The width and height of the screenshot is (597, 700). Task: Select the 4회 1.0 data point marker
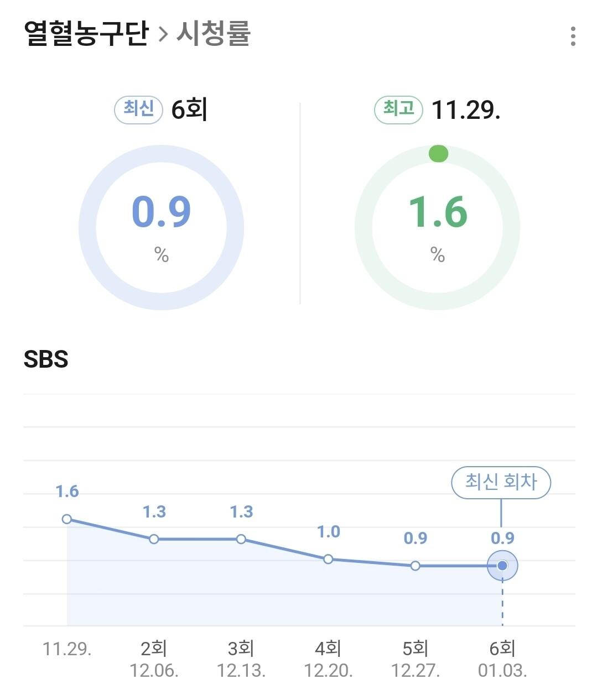point(328,559)
